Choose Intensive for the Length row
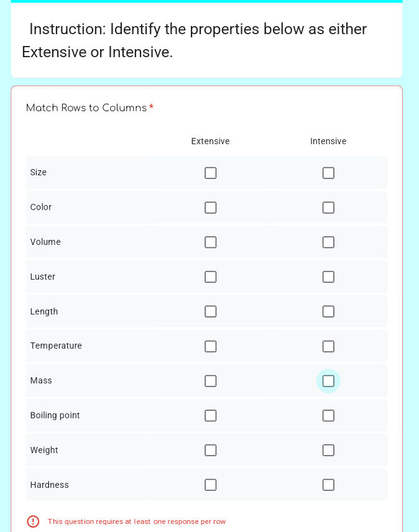419x532 pixels. [328, 311]
